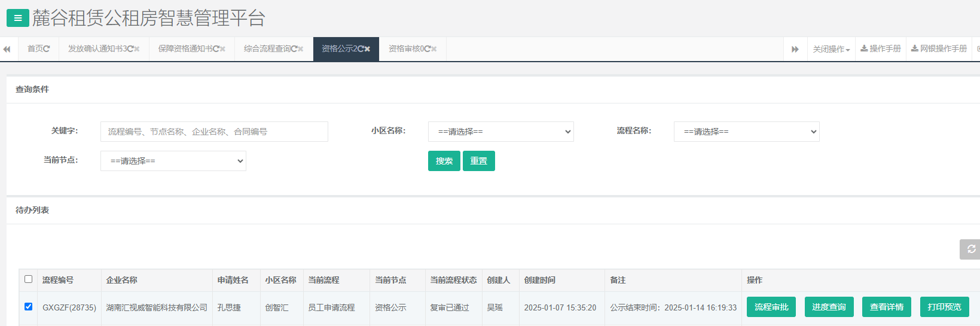Image resolution: width=980 pixels, height=326 pixels.
Task: Close the 资格公示 tab with its X
Action: click(367, 49)
